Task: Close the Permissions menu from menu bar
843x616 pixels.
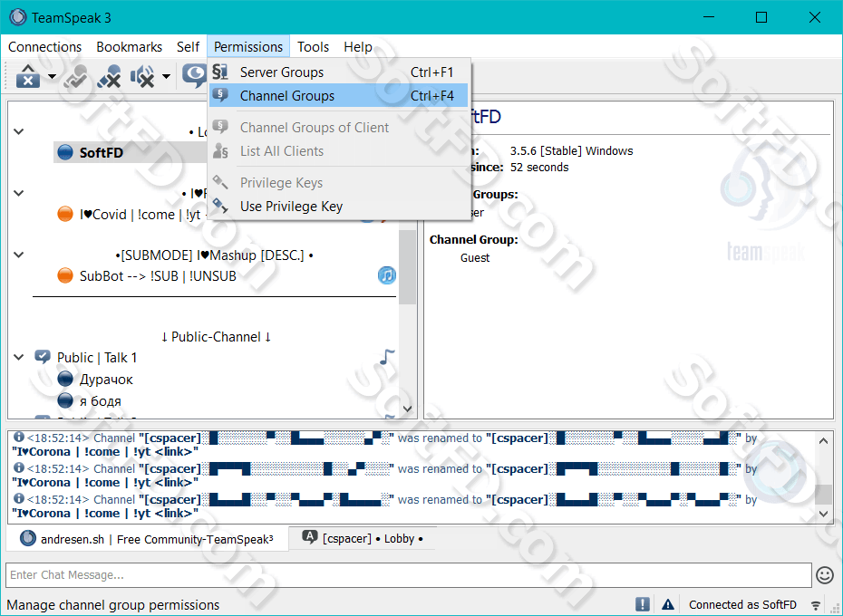Action: click(247, 47)
